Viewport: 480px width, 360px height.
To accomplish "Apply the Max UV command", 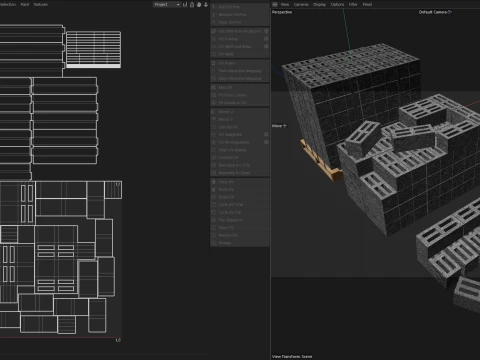I will coord(240,87).
